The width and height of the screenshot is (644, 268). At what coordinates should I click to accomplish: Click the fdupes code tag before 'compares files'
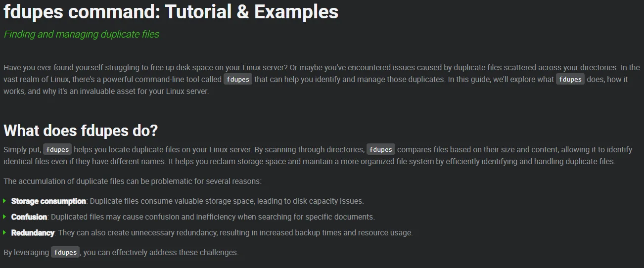coord(381,149)
